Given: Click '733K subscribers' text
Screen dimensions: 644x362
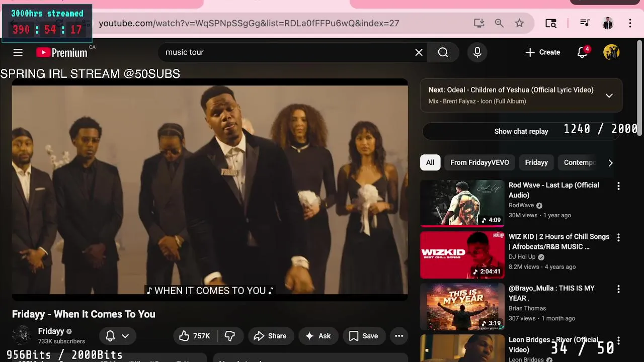Looking at the screenshot, I should pyautogui.click(x=61, y=341).
